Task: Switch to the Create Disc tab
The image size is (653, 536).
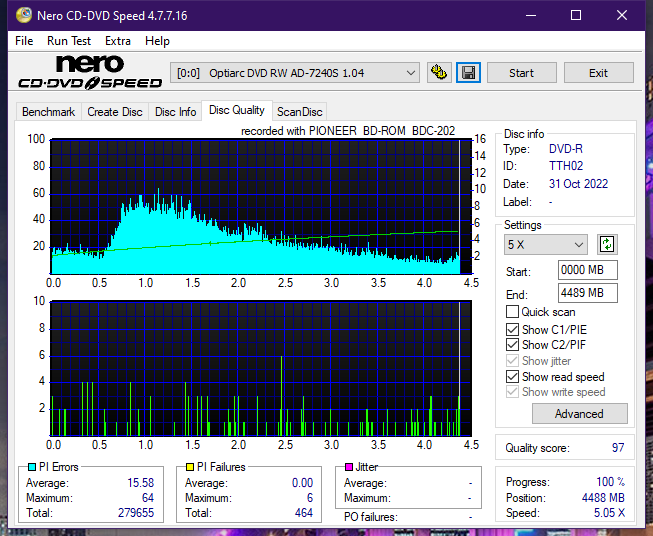Action: click(115, 112)
